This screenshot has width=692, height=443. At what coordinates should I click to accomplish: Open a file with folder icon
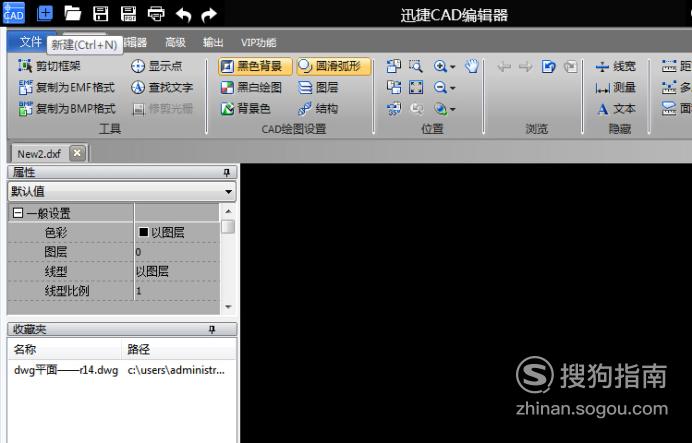click(x=73, y=14)
